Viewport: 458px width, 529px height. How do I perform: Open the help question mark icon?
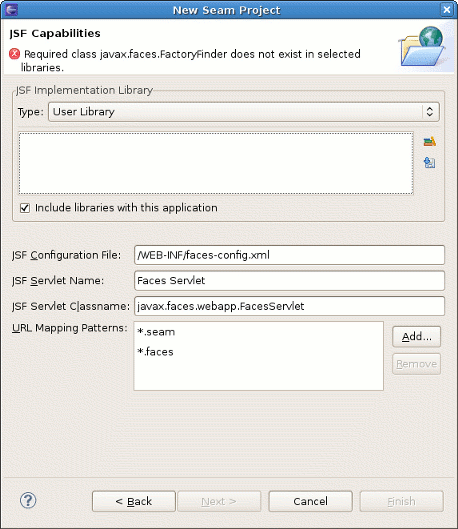tap(28, 500)
